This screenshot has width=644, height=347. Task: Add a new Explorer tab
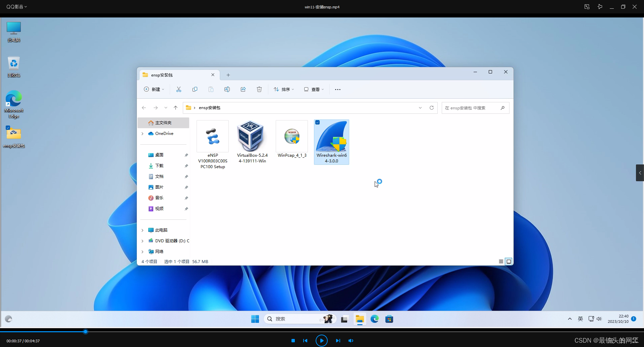[x=228, y=75]
